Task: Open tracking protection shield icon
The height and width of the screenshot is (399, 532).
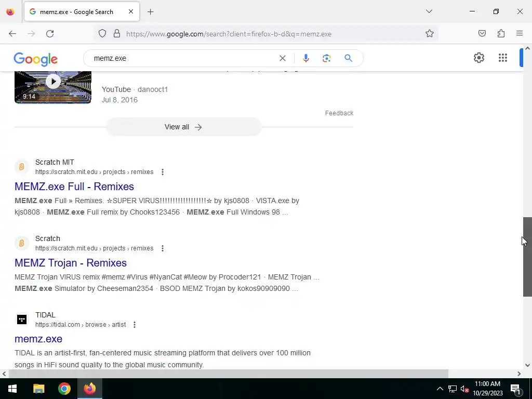Action: [x=102, y=34]
